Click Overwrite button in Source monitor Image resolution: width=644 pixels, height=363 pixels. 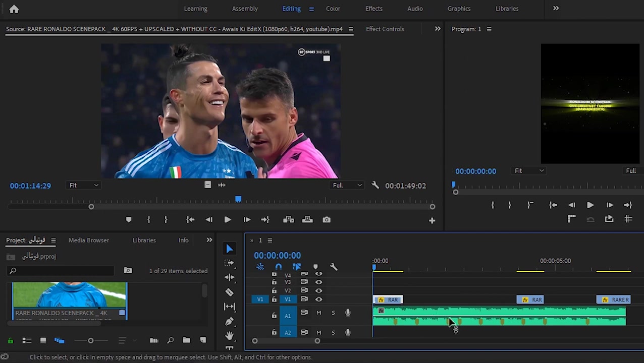[307, 220]
